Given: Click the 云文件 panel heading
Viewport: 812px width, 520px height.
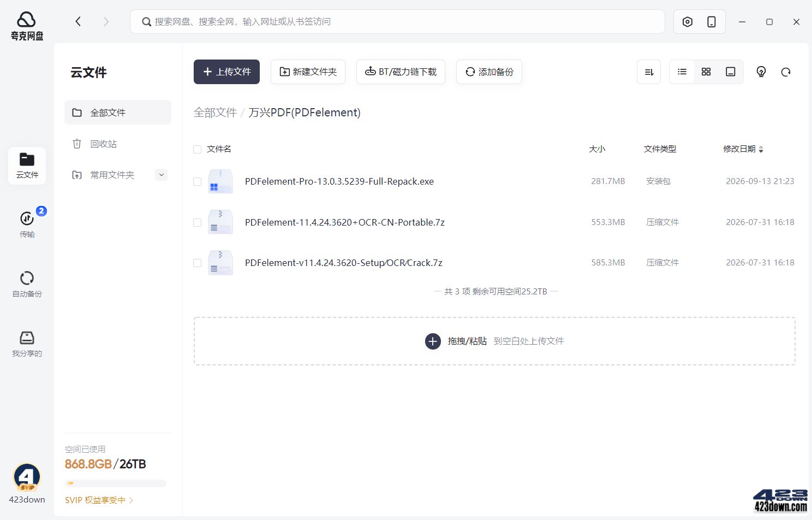Looking at the screenshot, I should [x=88, y=73].
